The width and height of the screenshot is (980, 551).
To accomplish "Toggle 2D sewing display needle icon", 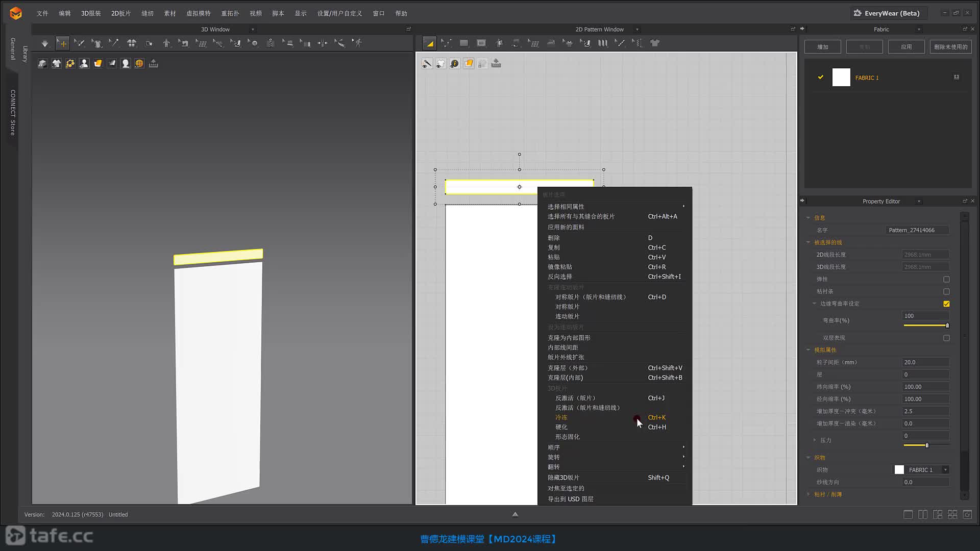I will point(427,63).
